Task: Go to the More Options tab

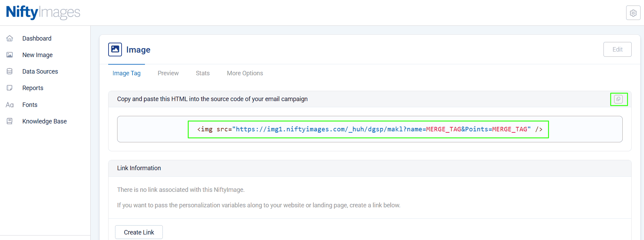Action: (x=245, y=73)
